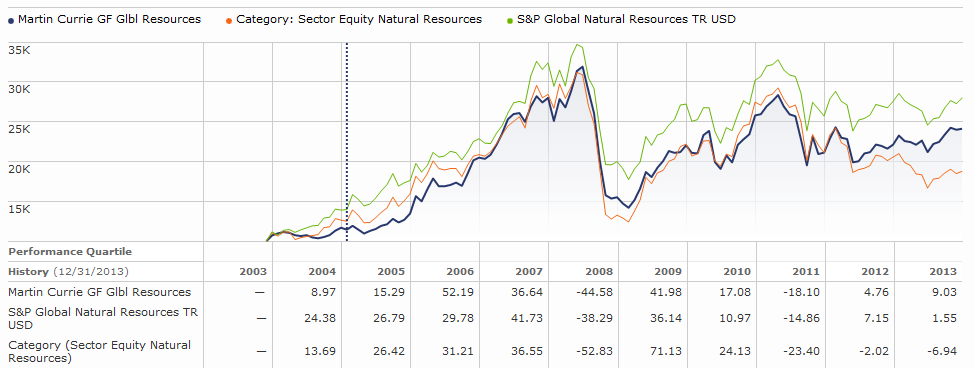Click the 2010 column header

pyautogui.click(x=737, y=272)
